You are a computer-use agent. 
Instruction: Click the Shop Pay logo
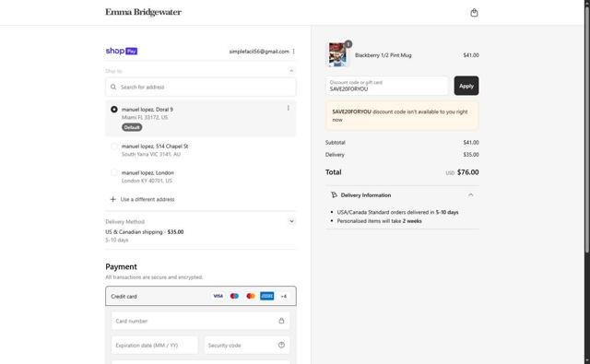(x=122, y=51)
